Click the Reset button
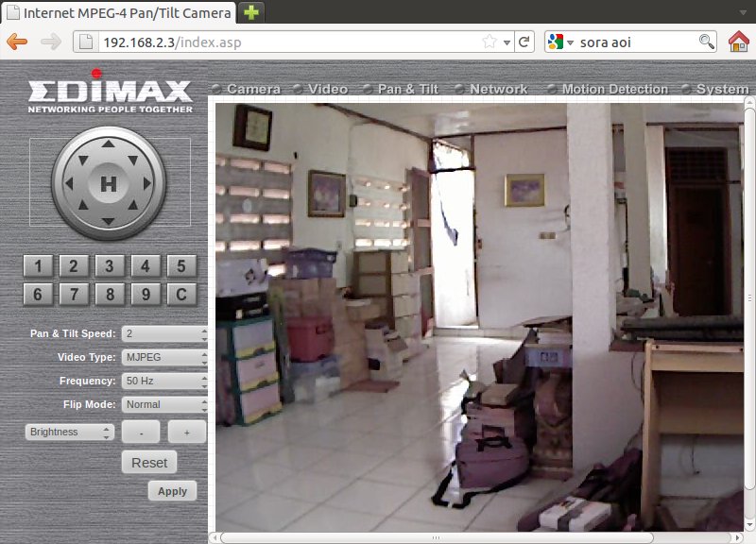This screenshot has height=544, width=756. click(149, 463)
